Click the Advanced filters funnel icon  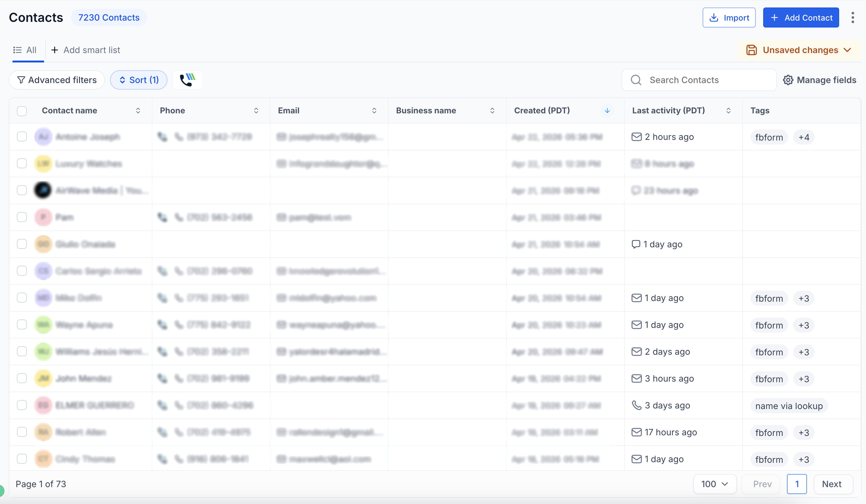[21, 80]
